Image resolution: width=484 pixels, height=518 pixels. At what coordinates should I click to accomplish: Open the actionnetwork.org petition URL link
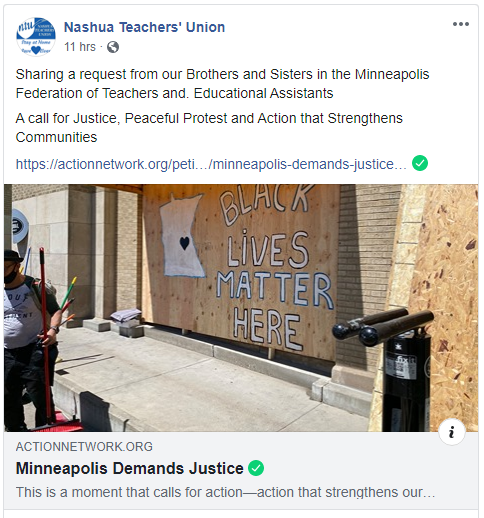point(211,164)
